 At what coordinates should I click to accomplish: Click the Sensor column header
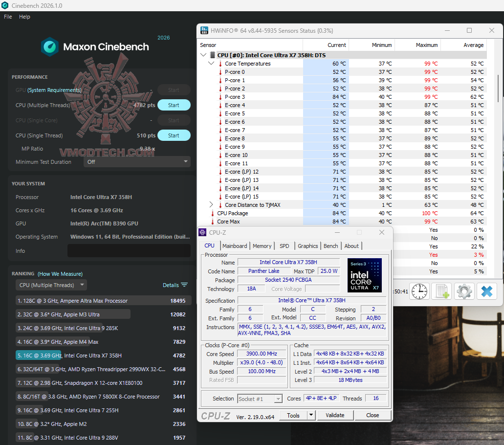click(250, 45)
